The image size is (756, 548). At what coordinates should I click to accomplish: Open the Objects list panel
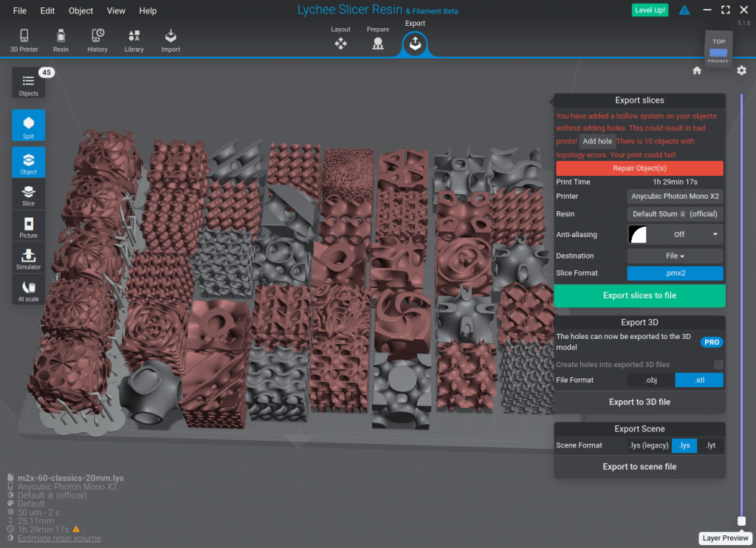[x=29, y=84]
